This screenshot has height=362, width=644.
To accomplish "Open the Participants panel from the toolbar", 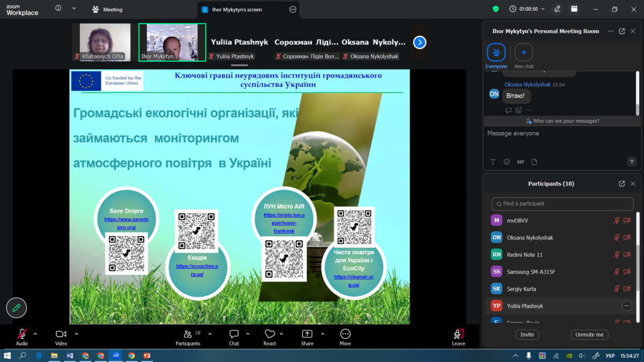I will (188, 337).
